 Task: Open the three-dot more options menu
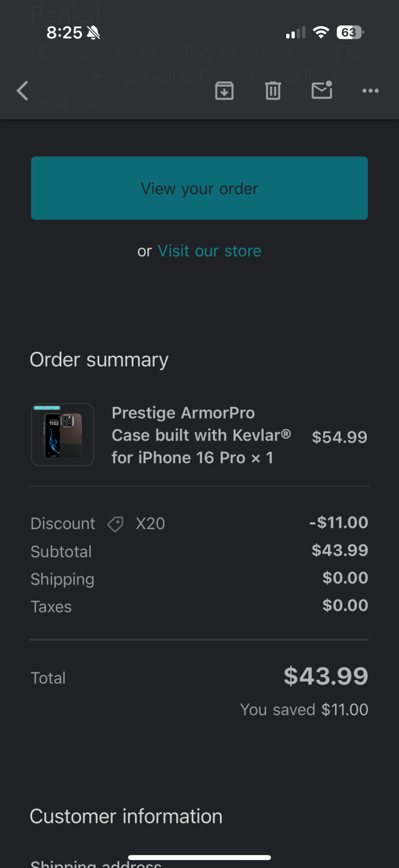(370, 91)
